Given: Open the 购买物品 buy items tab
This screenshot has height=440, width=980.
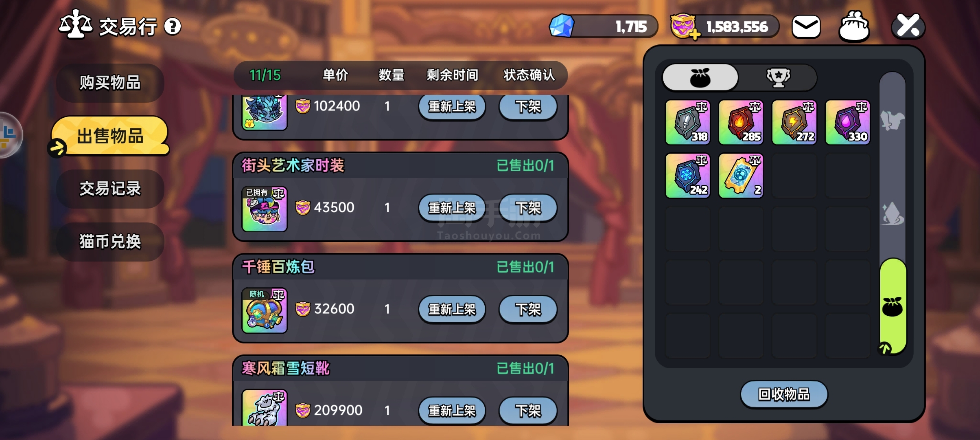Looking at the screenshot, I should click(x=110, y=83).
